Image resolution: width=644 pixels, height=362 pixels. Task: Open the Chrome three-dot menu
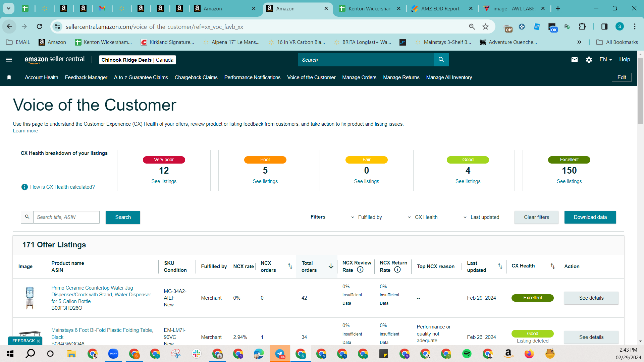pos(635,26)
